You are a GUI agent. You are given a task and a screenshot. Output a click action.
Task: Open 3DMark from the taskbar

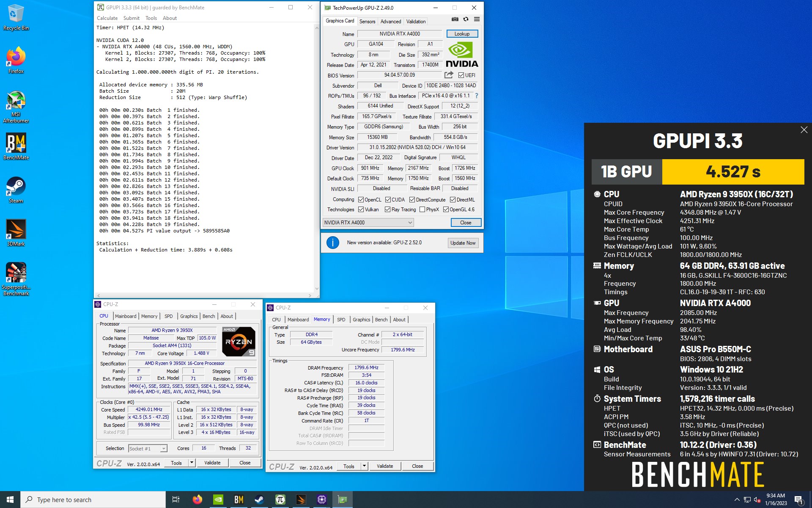point(301,500)
